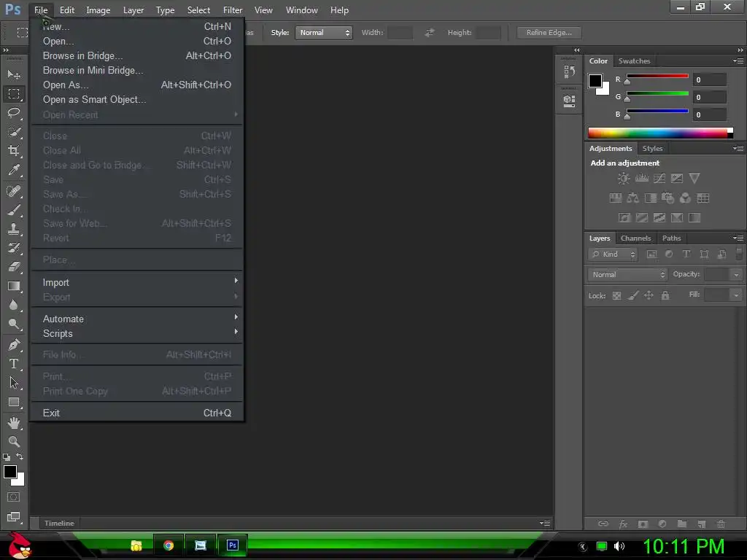Choose Browse in Bridge...
747x560 pixels.
[136, 55]
